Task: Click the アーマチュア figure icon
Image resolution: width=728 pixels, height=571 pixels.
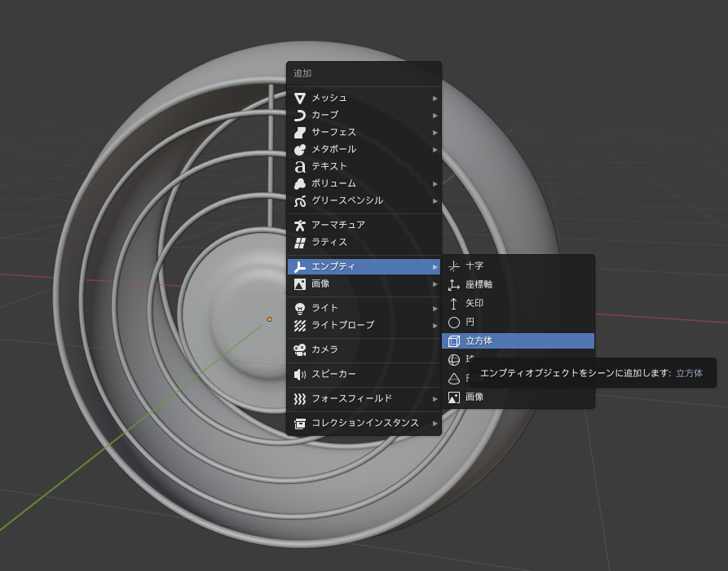Action: point(300,226)
